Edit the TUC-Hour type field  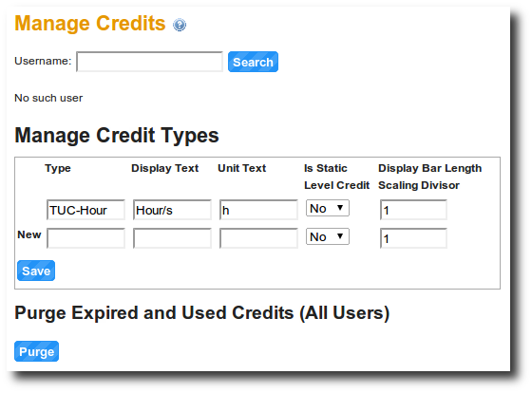click(x=85, y=210)
